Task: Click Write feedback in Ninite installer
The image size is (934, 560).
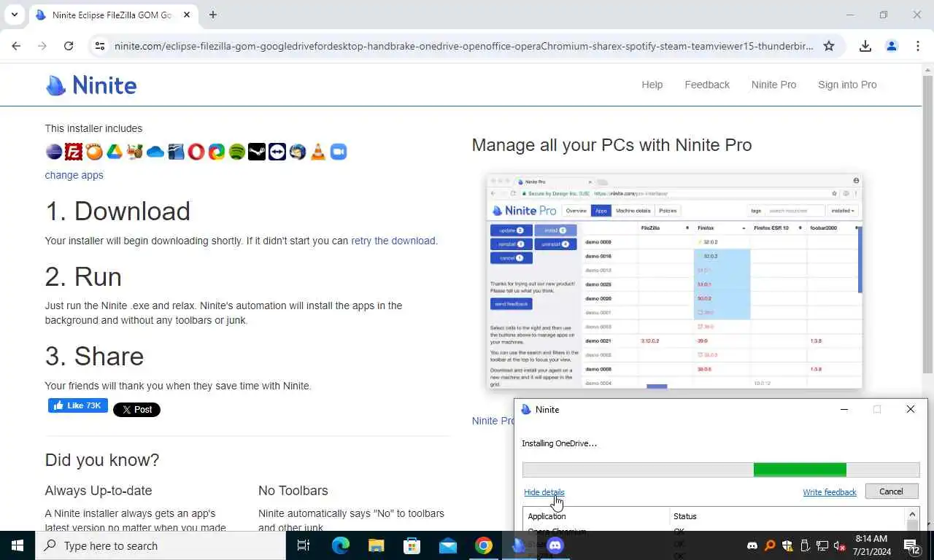Action: (x=830, y=492)
